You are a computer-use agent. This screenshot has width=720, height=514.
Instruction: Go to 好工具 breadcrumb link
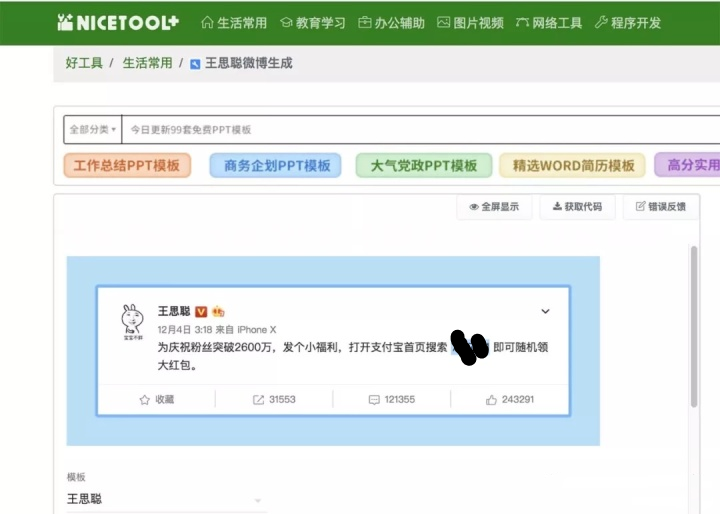coord(84,63)
